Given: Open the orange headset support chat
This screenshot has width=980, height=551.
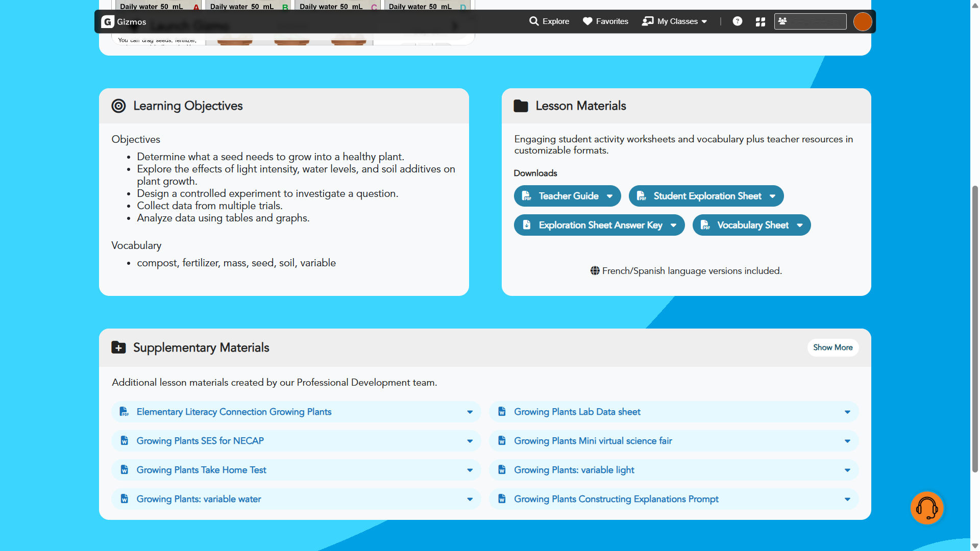Looking at the screenshot, I should pos(926,508).
